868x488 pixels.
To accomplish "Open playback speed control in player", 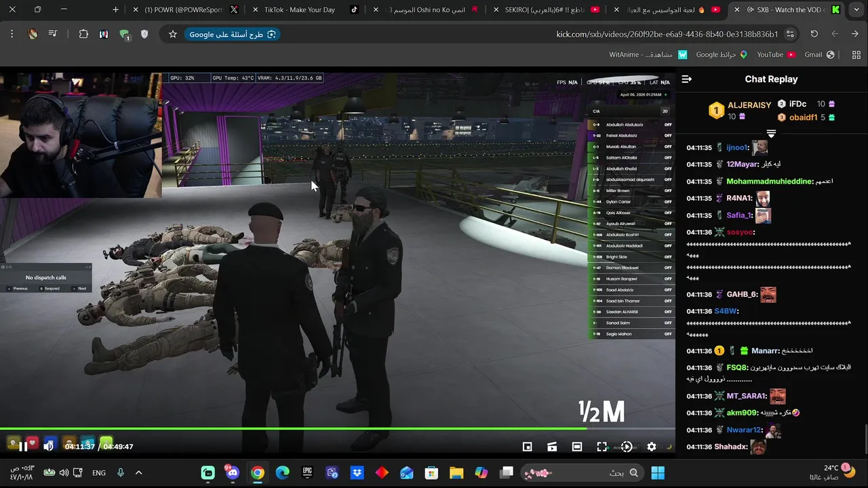I will coord(627,447).
